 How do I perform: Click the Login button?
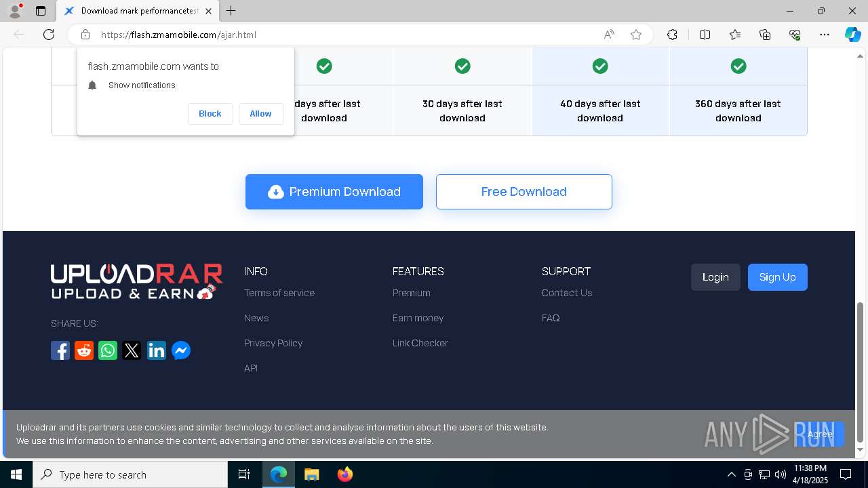(x=715, y=277)
